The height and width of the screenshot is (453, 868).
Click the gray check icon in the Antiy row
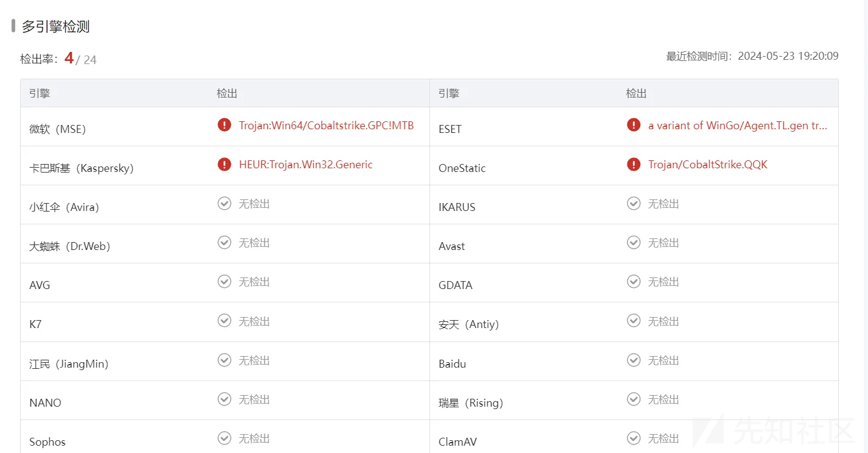pyautogui.click(x=633, y=321)
